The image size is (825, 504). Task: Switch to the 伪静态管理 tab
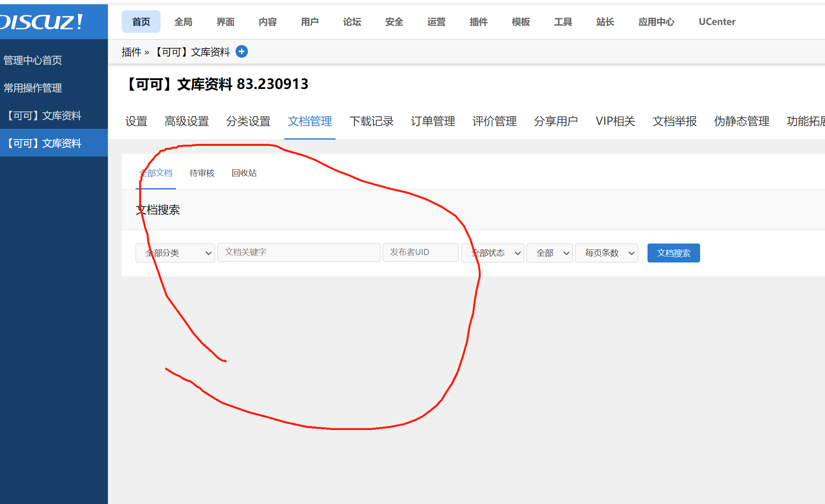click(742, 121)
